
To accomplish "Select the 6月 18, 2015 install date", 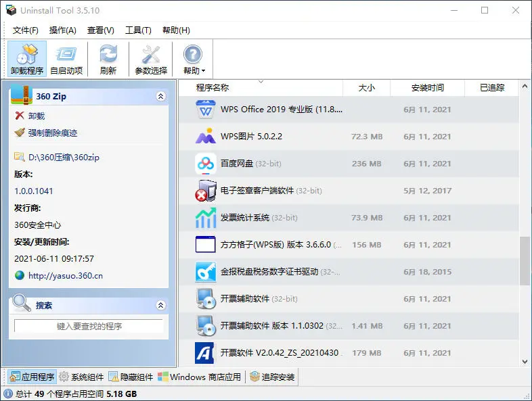I will click(428, 272).
